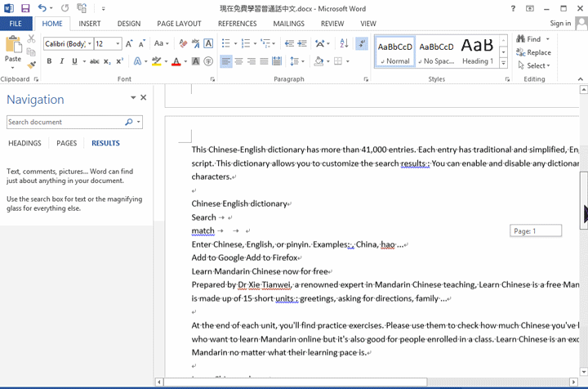The height and width of the screenshot is (389, 588).
Task: Apply strikethrough formatting
Action: [x=94, y=61]
